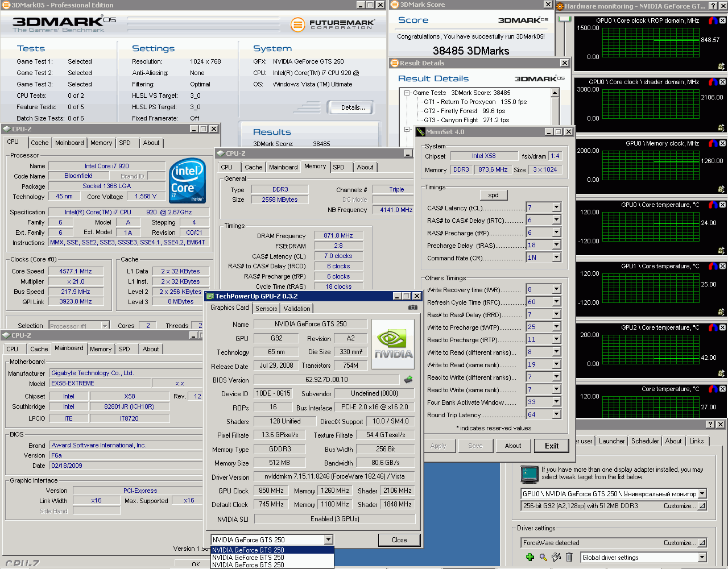Viewport: 728px width, 569px height.
Task: Open help in Hardware monitoring title bar
Action: coord(714,6)
